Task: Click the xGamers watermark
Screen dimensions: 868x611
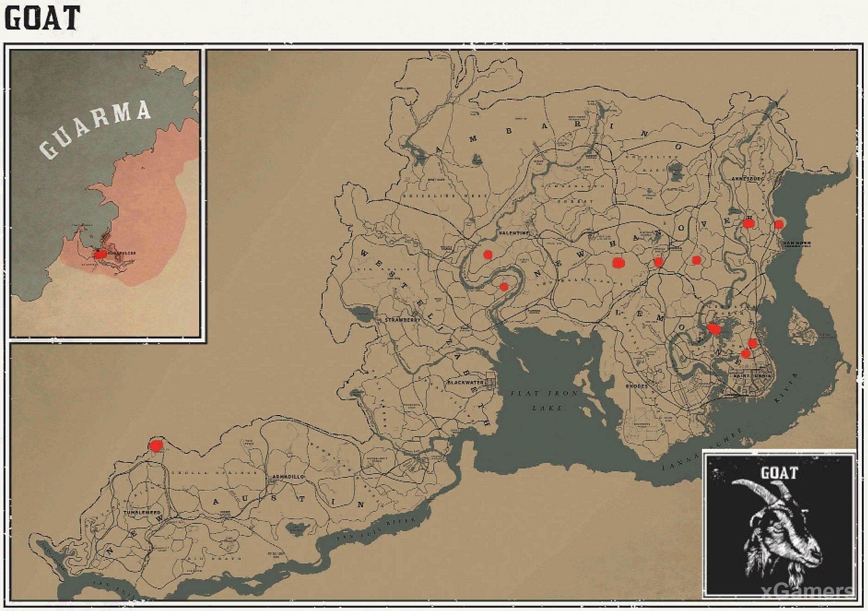Action: 807,590
